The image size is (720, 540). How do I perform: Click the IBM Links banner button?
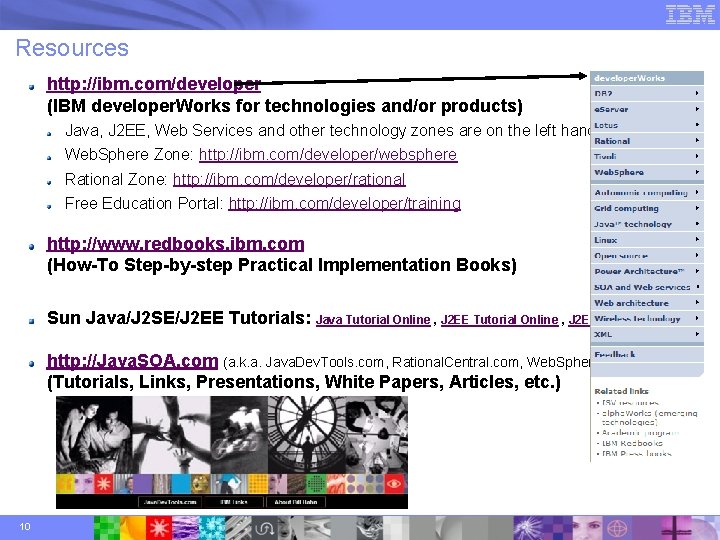coord(234,502)
